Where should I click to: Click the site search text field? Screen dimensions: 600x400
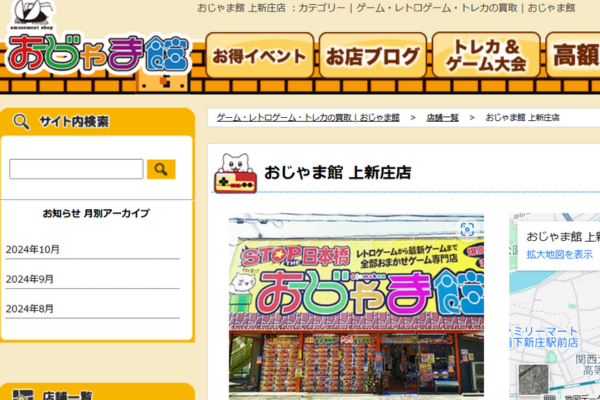[x=76, y=169]
